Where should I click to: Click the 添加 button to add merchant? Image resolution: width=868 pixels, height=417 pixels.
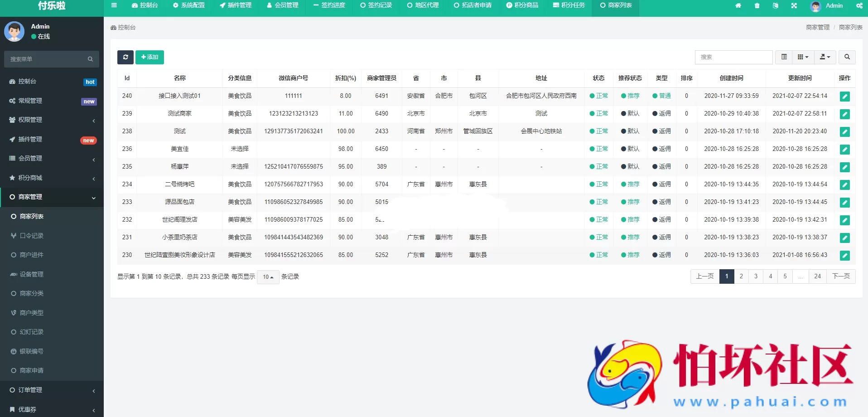click(x=149, y=57)
